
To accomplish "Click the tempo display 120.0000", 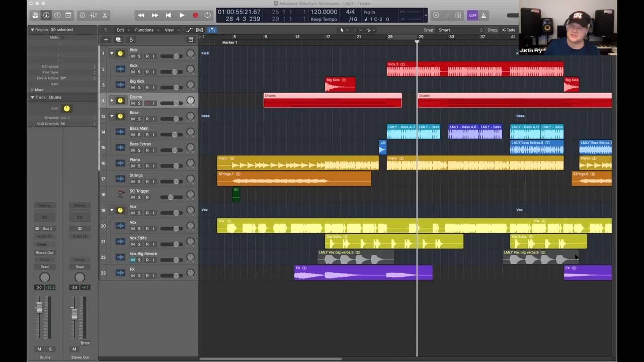I will 324,12.
